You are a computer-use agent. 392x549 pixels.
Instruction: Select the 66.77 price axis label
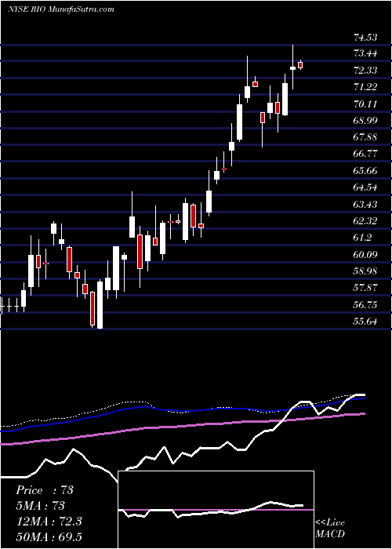click(366, 154)
